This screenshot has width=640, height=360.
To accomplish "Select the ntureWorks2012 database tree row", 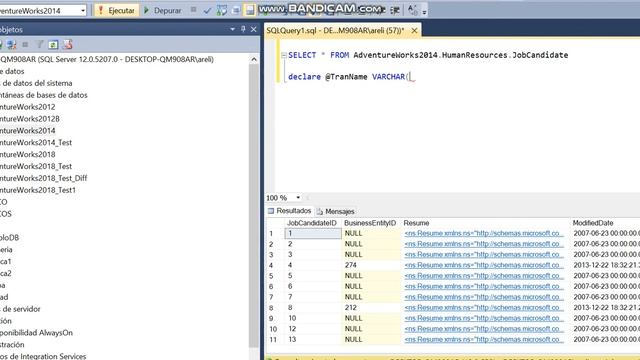I will 27,107.
